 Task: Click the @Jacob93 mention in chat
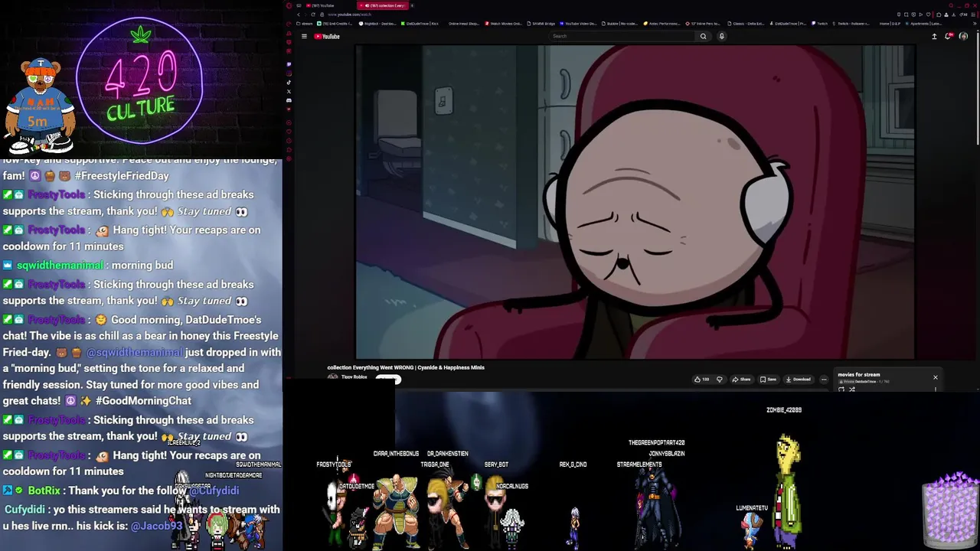pyautogui.click(x=157, y=526)
